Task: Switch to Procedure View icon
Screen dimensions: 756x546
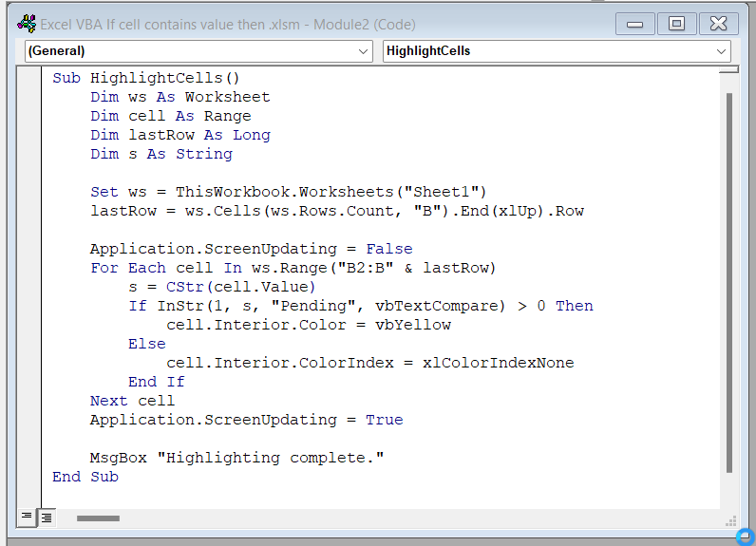Action: click(27, 518)
